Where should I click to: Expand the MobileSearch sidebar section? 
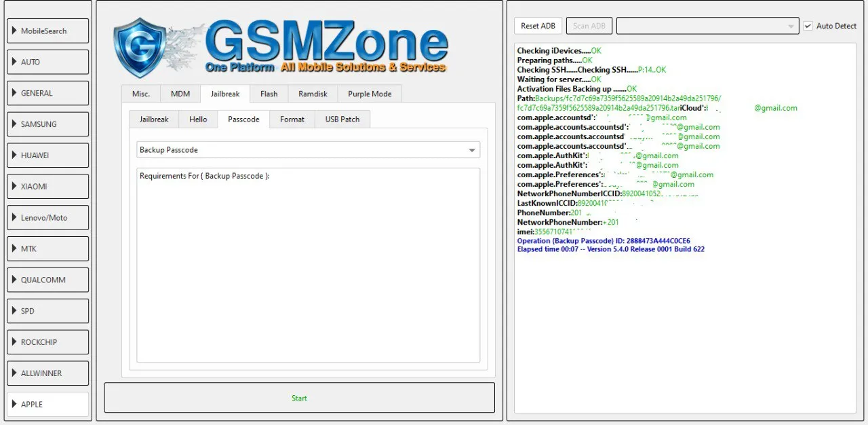click(x=48, y=31)
